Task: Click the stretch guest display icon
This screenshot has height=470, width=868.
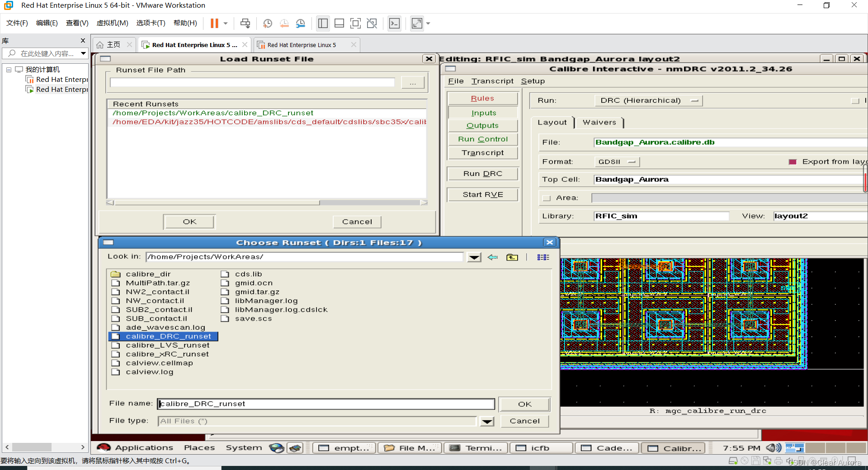Action: [417, 23]
